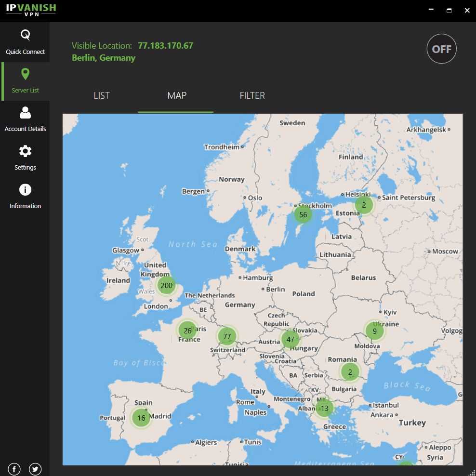Select the 13 server cluster near Greece
Viewport: 476px width, 476px height.
coord(325,408)
